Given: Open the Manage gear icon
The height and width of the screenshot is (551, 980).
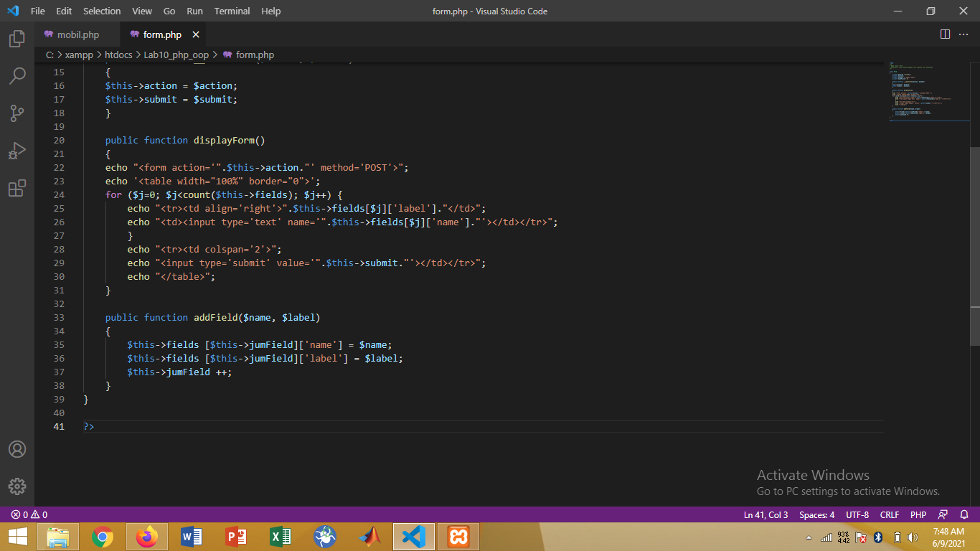Looking at the screenshot, I should [x=17, y=486].
